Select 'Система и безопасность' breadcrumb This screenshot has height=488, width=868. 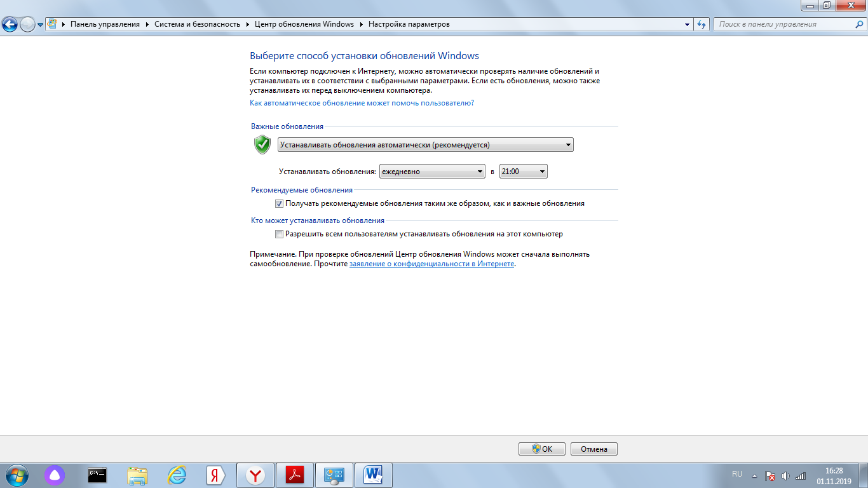click(197, 24)
